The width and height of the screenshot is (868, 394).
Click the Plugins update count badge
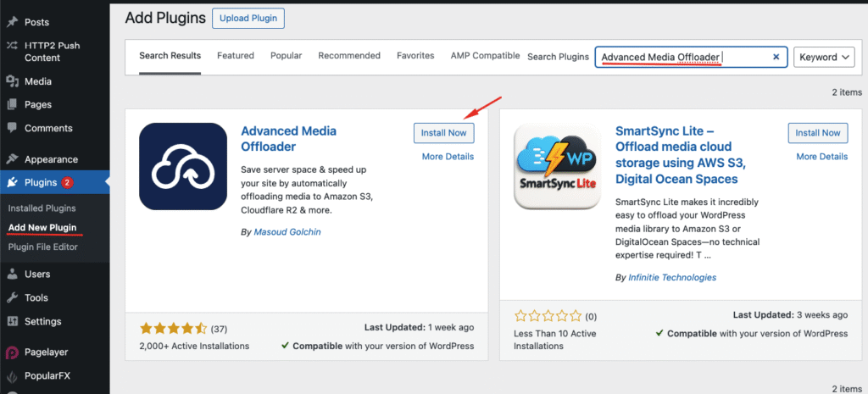(x=68, y=183)
